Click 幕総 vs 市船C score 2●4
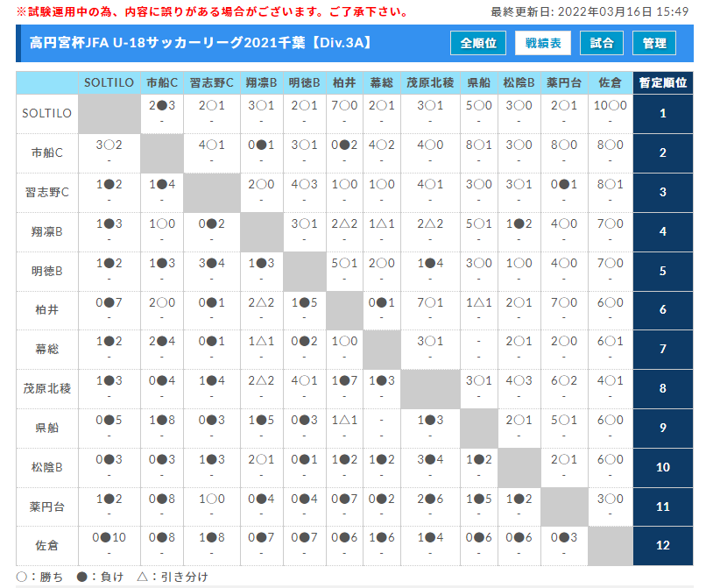This screenshot has width=706, height=588. pos(162,342)
